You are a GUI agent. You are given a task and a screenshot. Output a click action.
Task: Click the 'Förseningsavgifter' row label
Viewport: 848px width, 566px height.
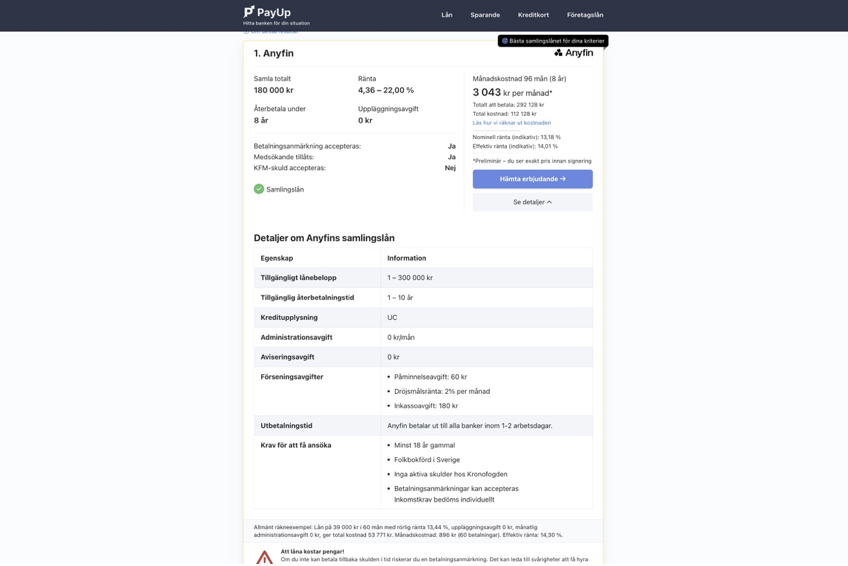click(292, 377)
